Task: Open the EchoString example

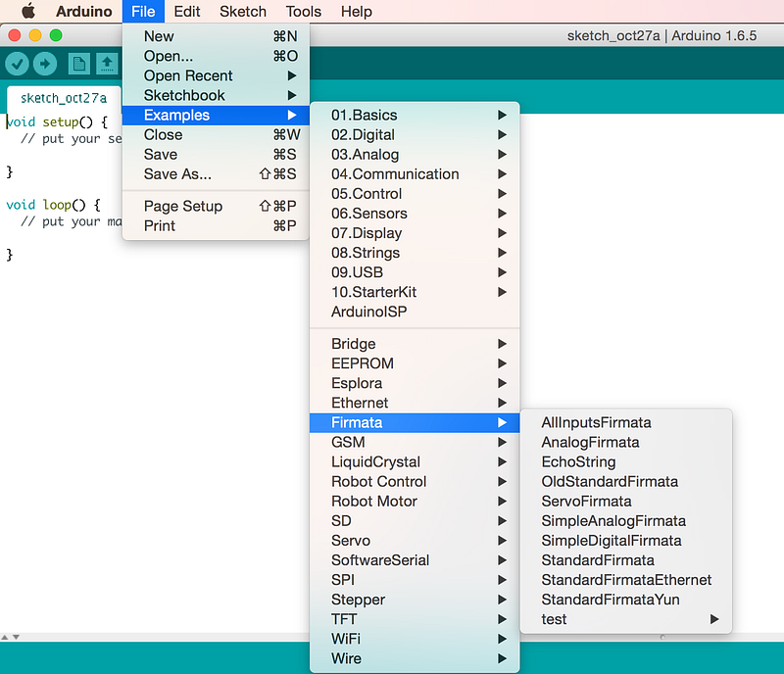Action: coord(626,462)
